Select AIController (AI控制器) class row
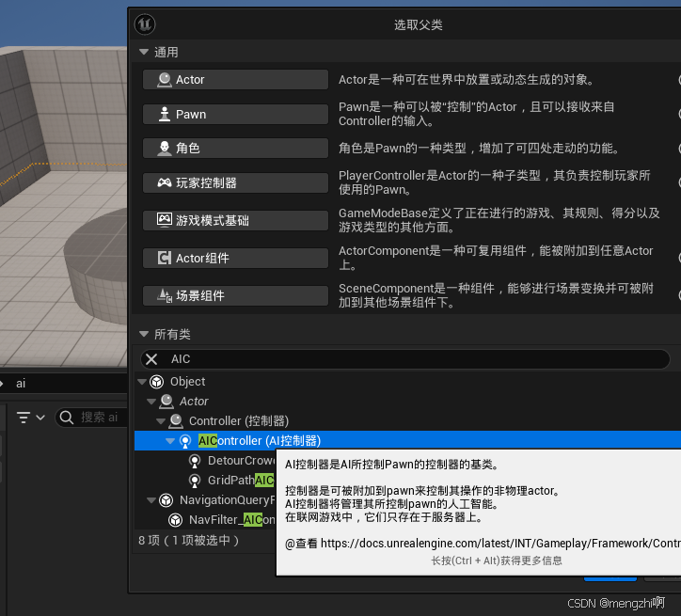This screenshot has height=616, width=681. point(407,441)
